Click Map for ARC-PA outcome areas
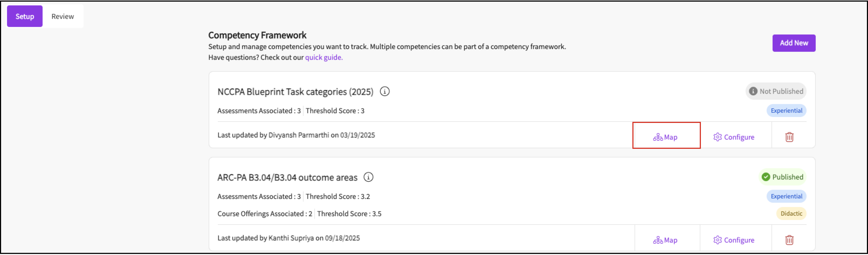This screenshot has height=255, width=868. coord(666,240)
